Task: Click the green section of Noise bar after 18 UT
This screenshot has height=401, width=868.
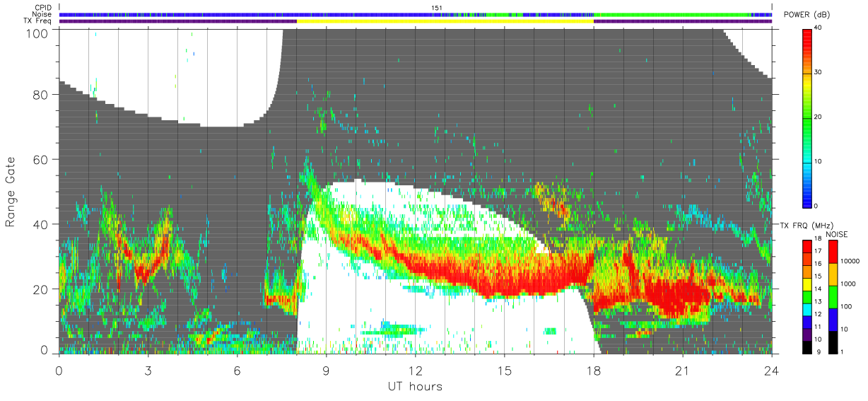Action: pos(671,14)
